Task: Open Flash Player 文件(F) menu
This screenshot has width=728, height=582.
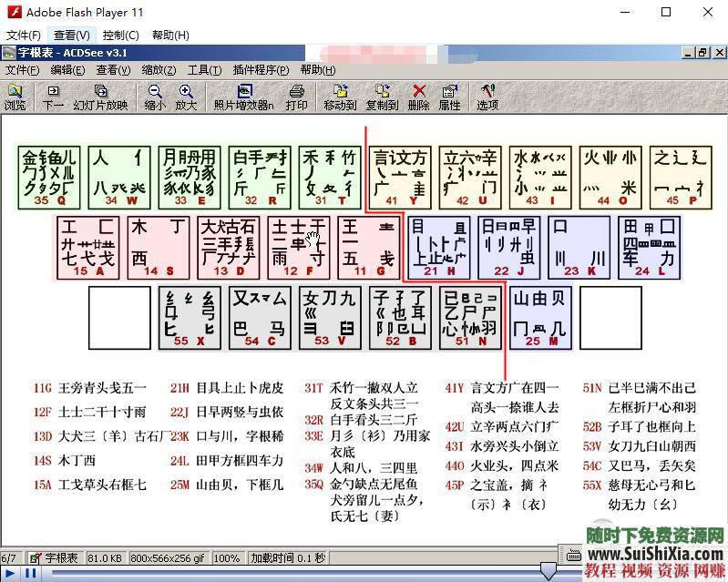Action: click(x=23, y=36)
